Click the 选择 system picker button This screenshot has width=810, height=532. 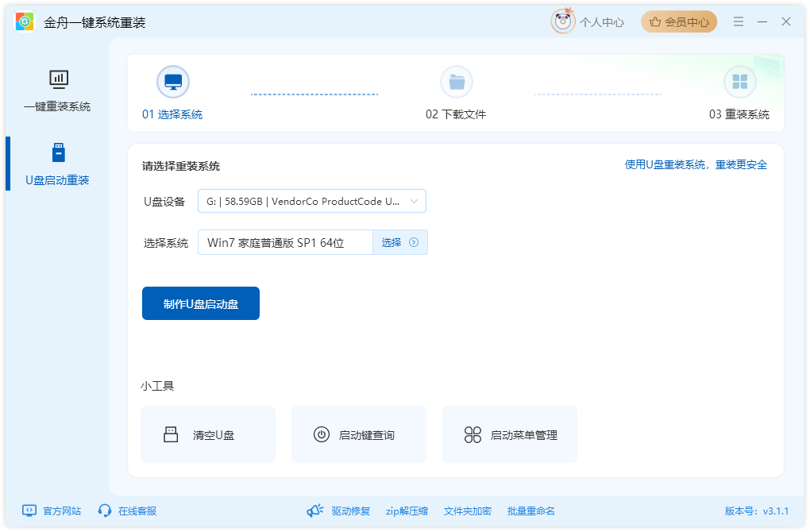point(399,242)
